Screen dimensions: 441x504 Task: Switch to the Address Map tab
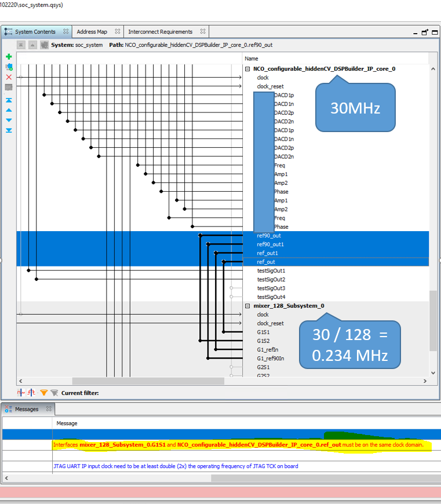[x=92, y=32]
